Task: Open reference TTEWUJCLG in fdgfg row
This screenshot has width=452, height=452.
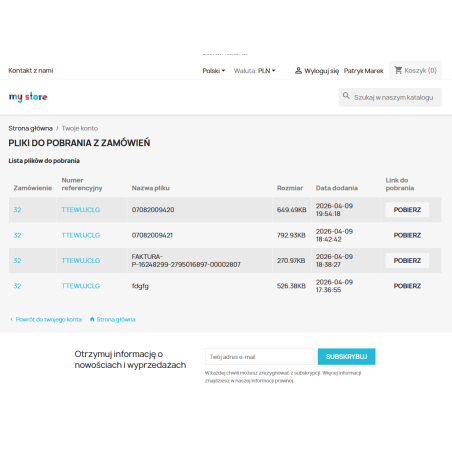Action: (81, 286)
